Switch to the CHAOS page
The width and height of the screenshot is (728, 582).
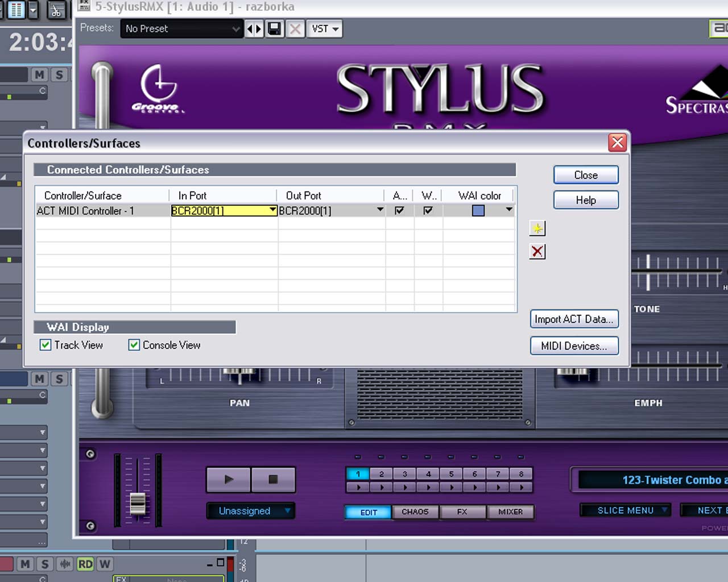[415, 512]
